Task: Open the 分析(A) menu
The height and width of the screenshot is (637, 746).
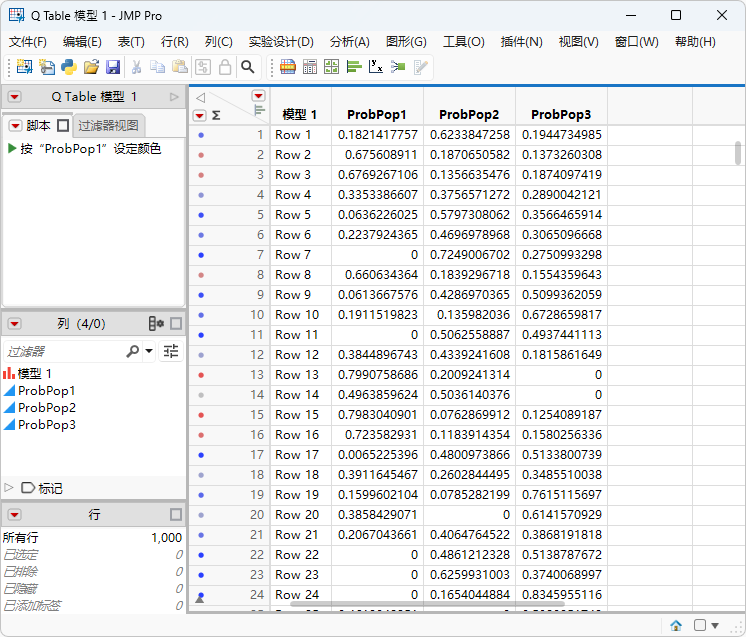Action: click(350, 42)
